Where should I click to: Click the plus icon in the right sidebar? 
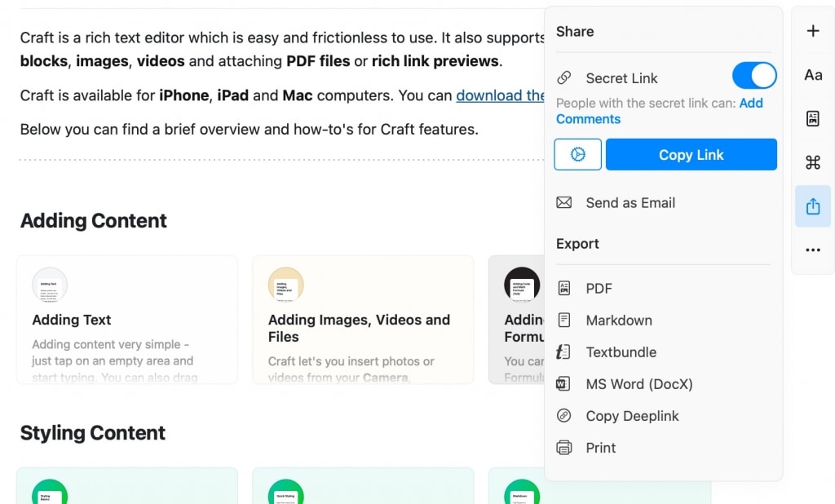click(813, 31)
